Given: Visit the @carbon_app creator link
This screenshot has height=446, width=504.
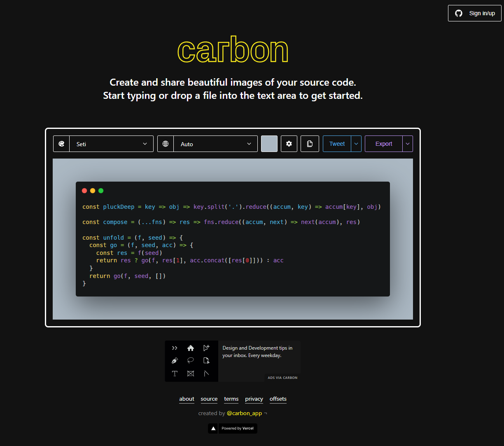Looking at the screenshot, I should tap(244, 413).
